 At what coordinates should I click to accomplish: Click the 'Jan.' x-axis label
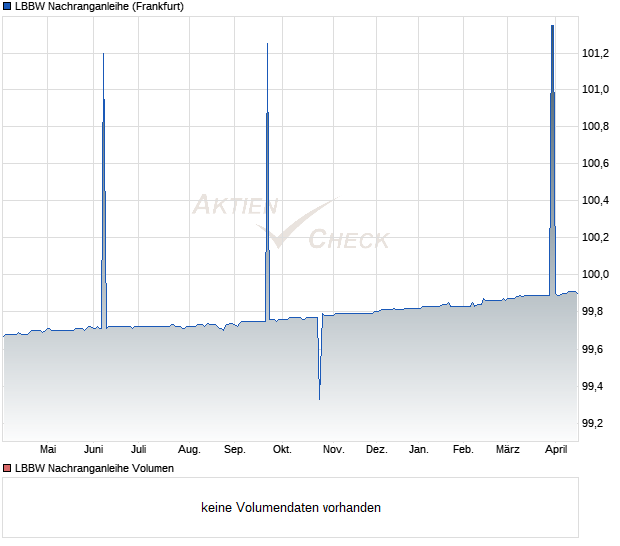pyautogui.click(x=419, y=450)
